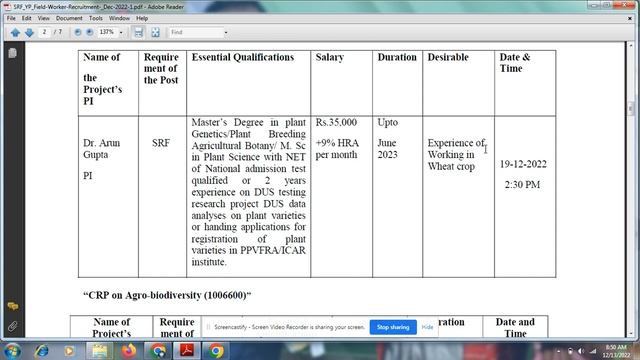
Task: Enable scrolling page fit-width mode icon
Action: [x=139, y=32]
